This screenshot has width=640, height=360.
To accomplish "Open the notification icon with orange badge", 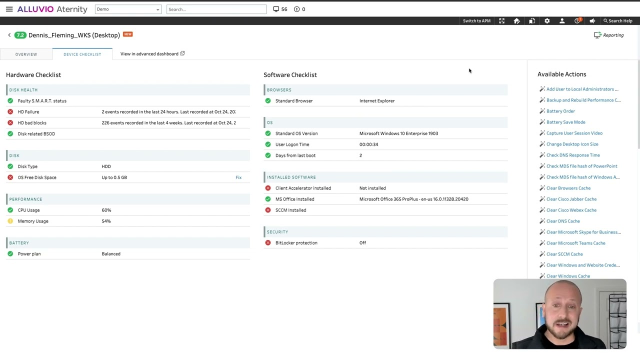I will [x=578, y=21].
